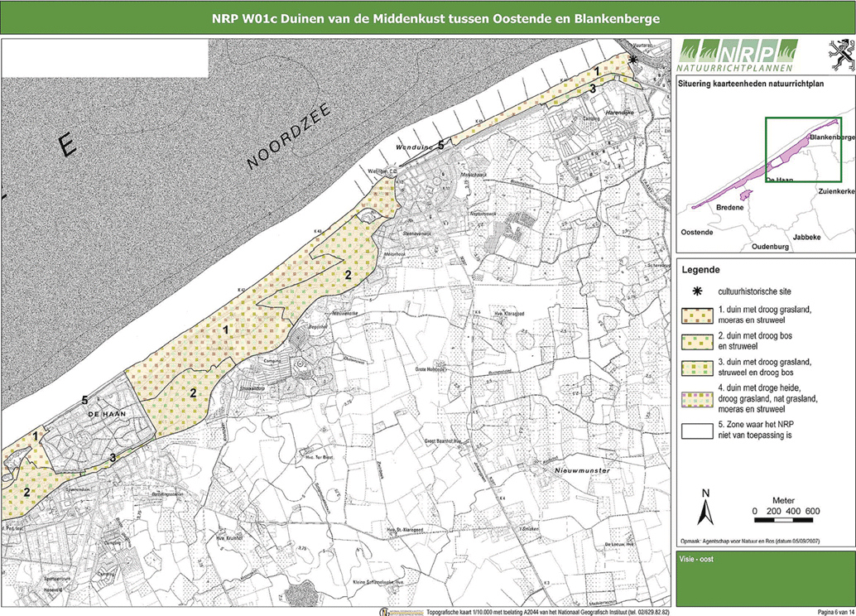Click 'Oudenburg' in the inset map
The height and width of the screenshot is (616, 856).
click(x=770, y=246)
